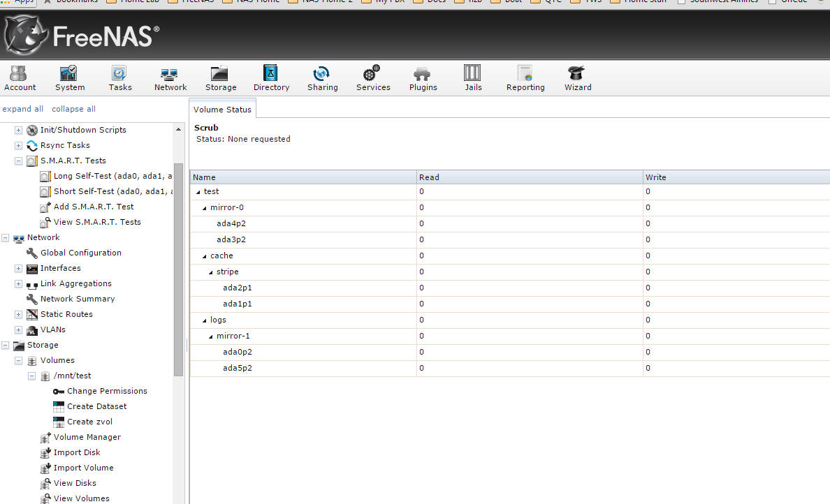The height and width of the screenshot is (504, 830).
Task: Click the sidebar scrollbar thumb
Action: click(x=178, y=269)
